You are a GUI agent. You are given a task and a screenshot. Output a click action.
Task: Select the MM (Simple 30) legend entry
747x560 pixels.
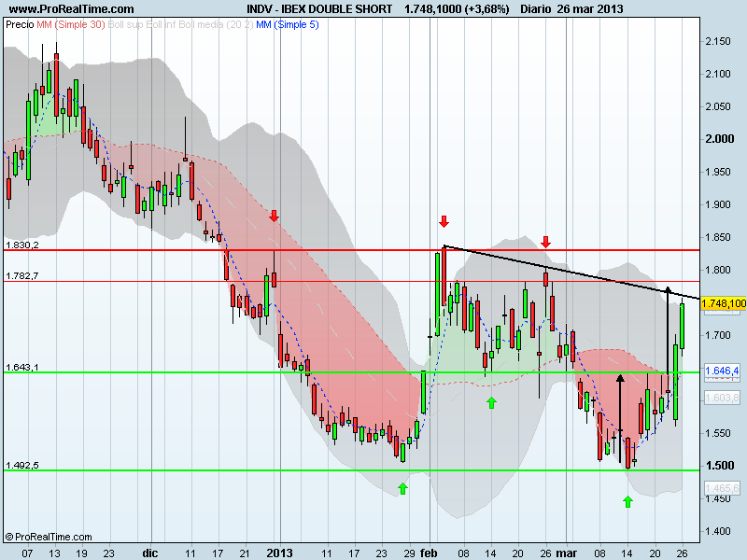(71, 24)
